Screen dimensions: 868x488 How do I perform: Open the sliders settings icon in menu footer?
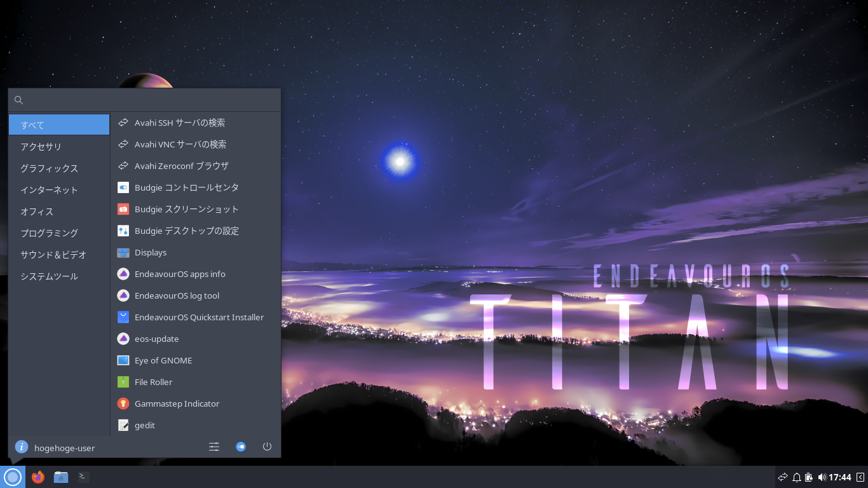point(214,447)
